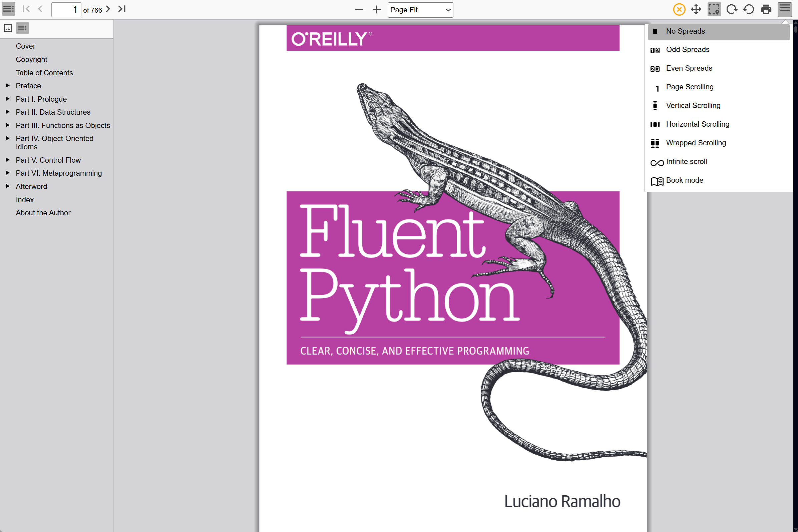The width and height of the screenshot is (798, 532).
Task: Click the page number input field
Action: pos(66,9)
